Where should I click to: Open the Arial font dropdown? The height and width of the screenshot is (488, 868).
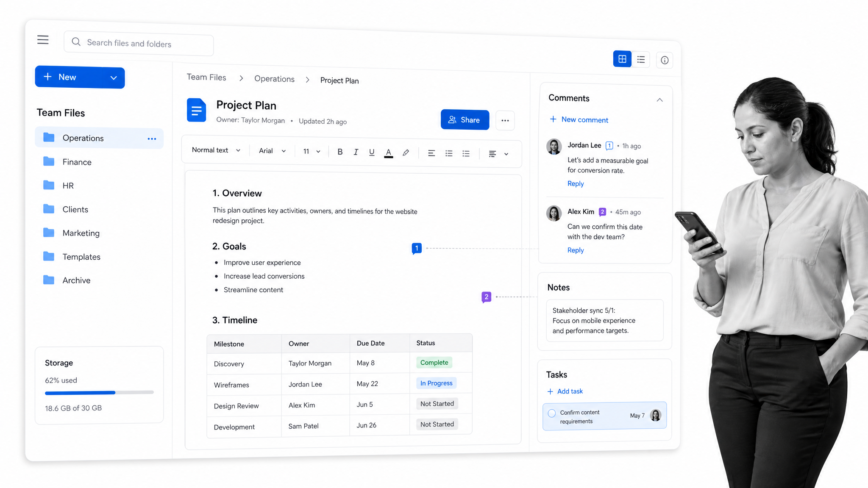tap(273, 151)
